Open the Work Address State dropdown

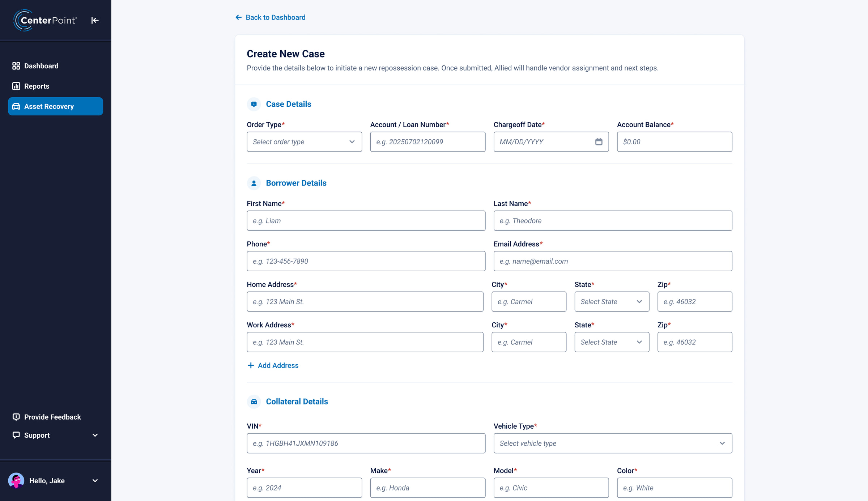point(612,342)
